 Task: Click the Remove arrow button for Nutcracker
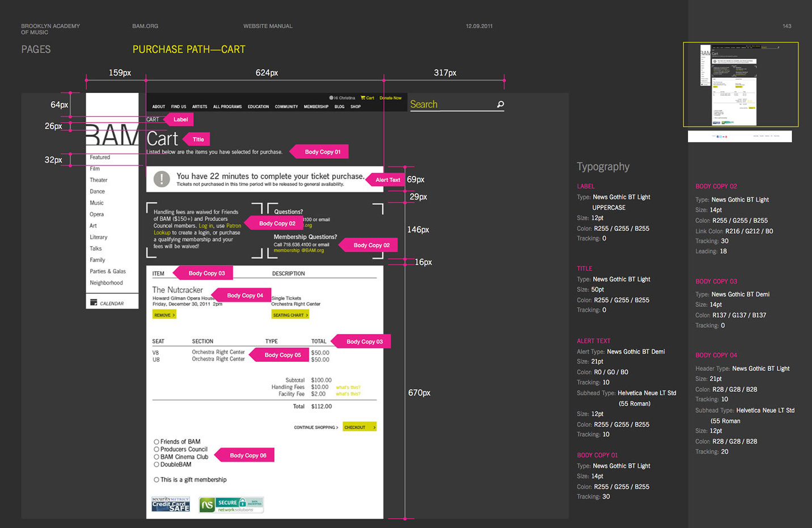164,315
